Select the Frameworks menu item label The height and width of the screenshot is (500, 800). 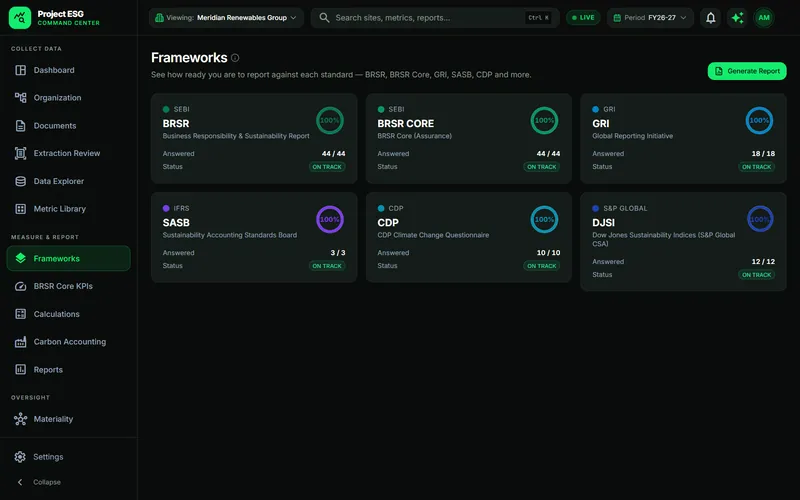click(56, 259)
